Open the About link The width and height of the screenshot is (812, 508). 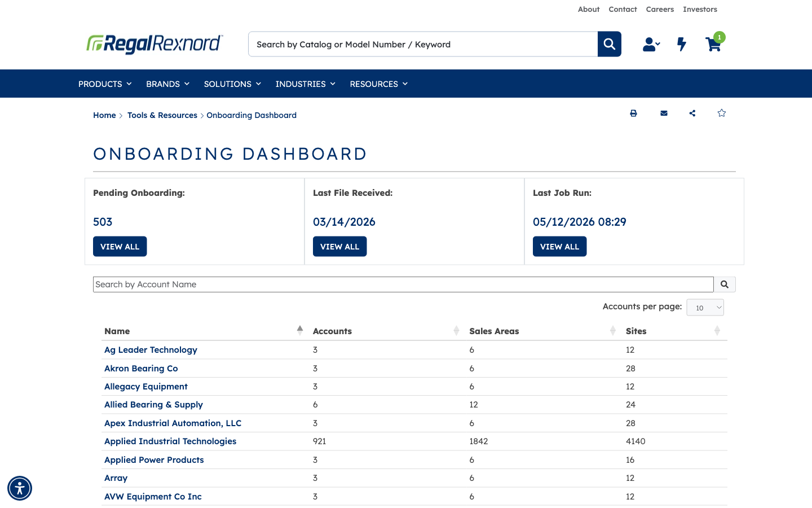(x=589, y=9)
